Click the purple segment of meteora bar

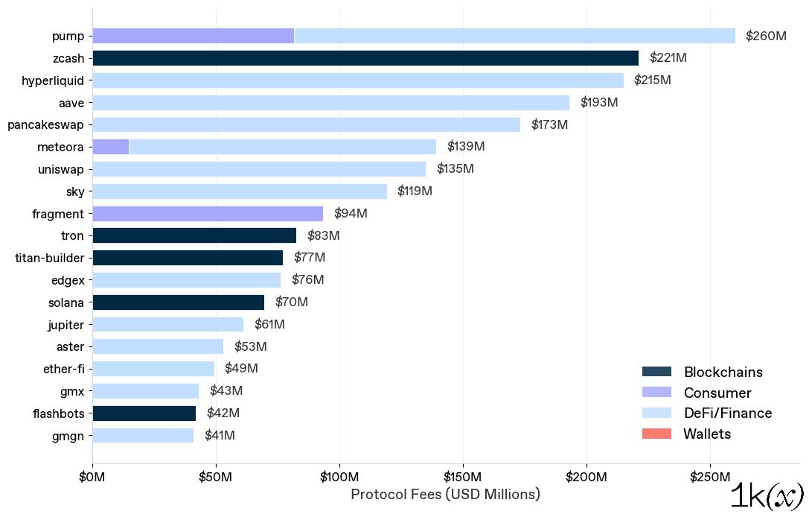(x=110, y=147)
